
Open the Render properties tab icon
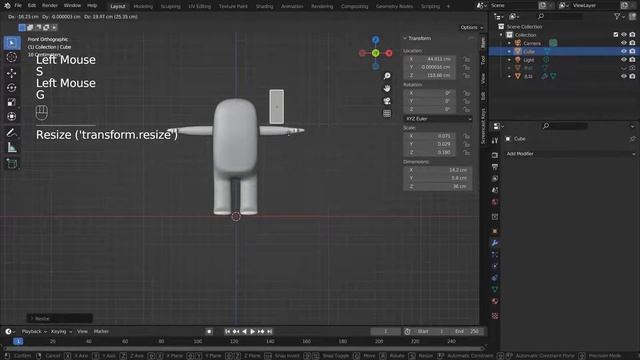495,155
